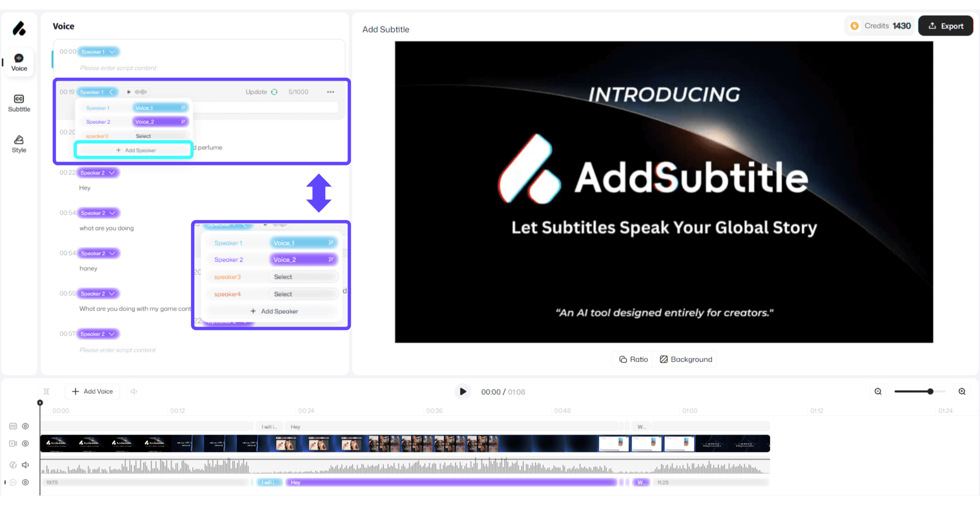Switch to the Subtitle tab
The height and width of the screenshot is (510, 980).
click(x=19, y=103)
